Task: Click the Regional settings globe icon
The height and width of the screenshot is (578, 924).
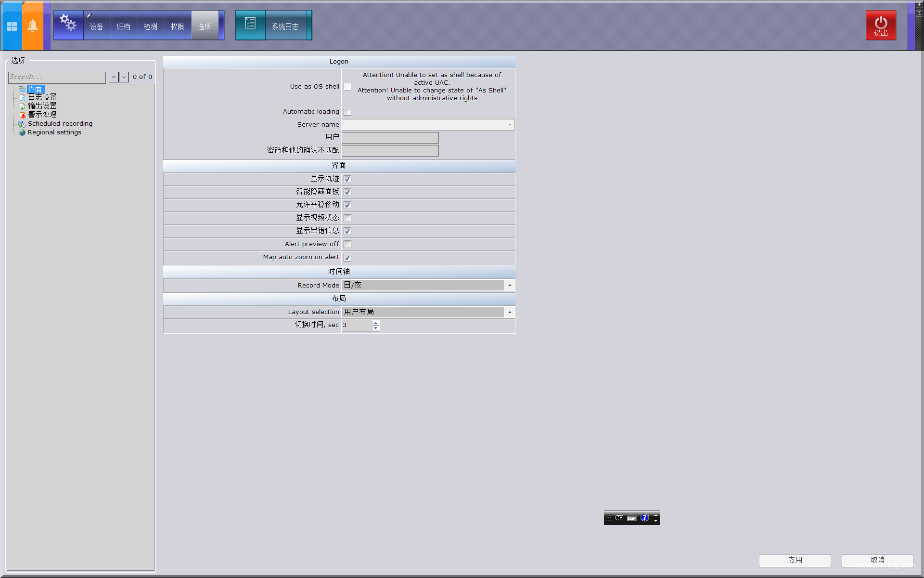Action: (x=22, y=132)
